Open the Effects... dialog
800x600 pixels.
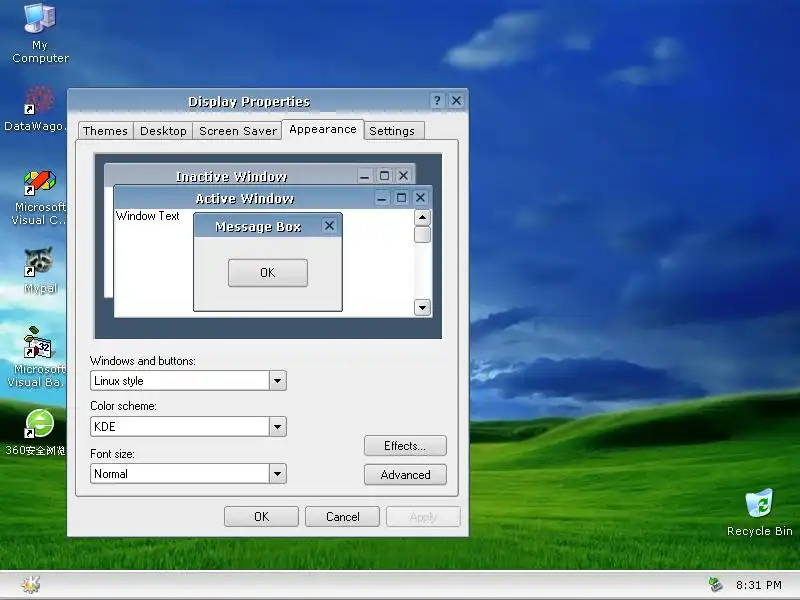405,445
